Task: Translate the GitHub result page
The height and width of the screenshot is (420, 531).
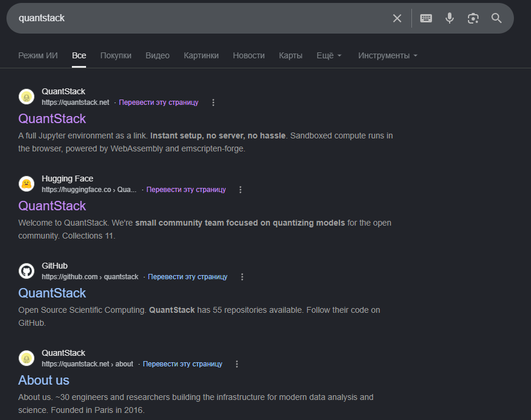Action: click(x=187, y=277)
